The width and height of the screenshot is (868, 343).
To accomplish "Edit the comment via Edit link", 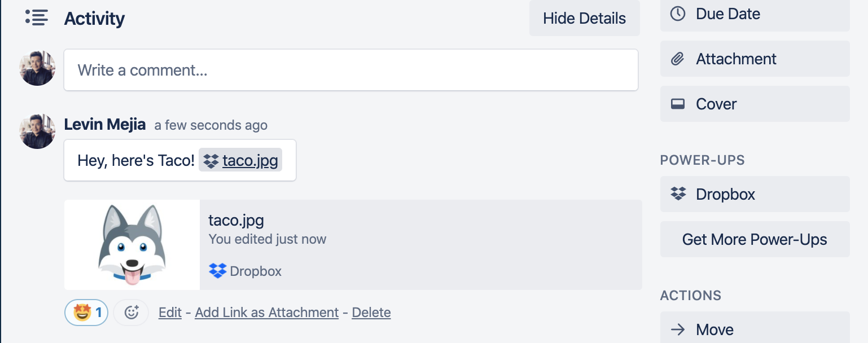I will (170, 313).
